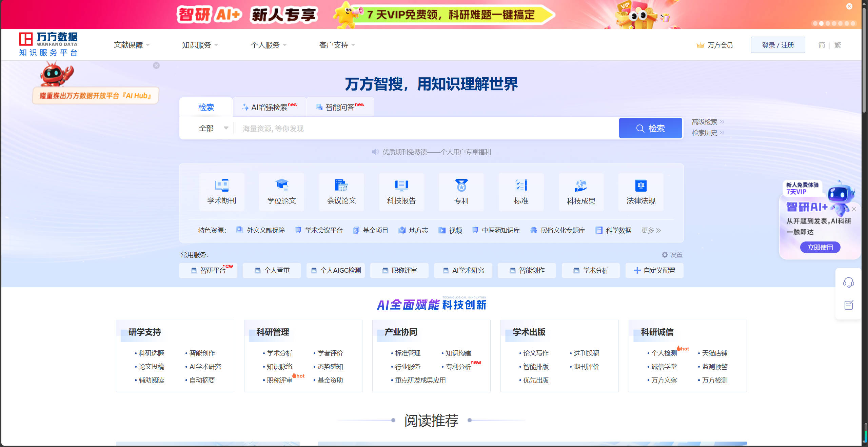Screen dimensions: 868x447
Task: Click the 学术会议平台 icon
Action: click(x=298, y=230)
